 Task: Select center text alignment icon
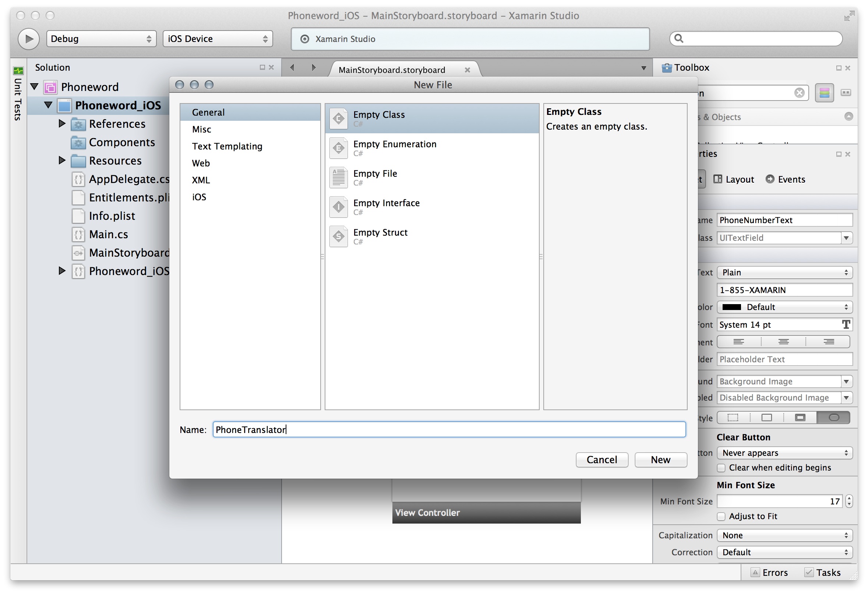pos(783,342)
